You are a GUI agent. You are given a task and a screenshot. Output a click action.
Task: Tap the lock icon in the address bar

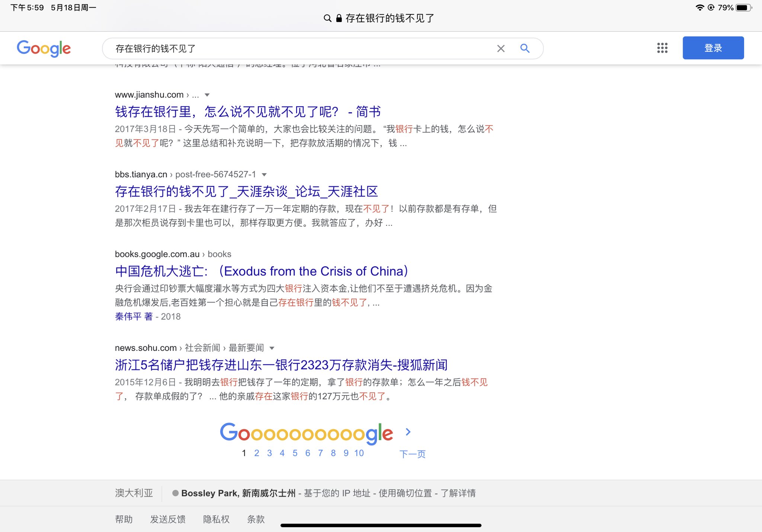(339, 18)
